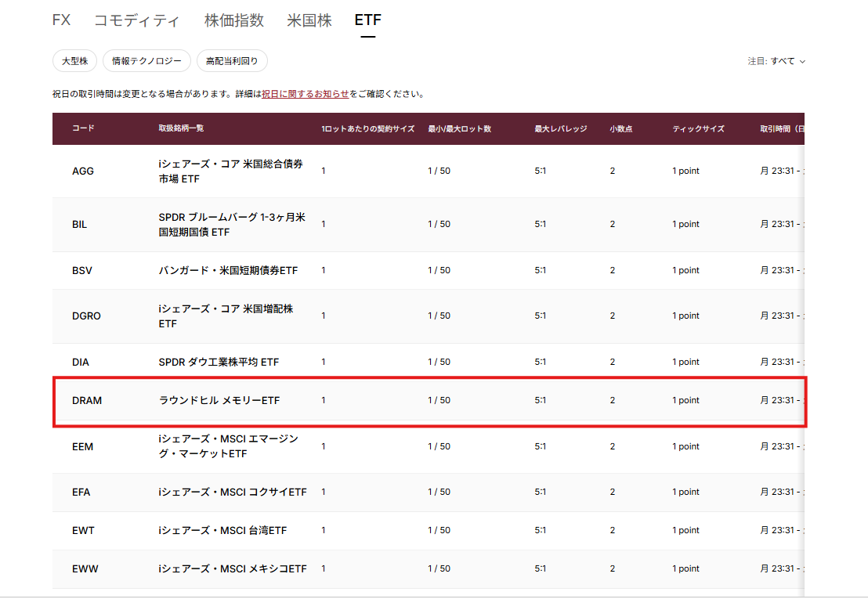The image size is (868, 599).
Task: Click the 1 point tick size in DGRO row
Action: 686,316
